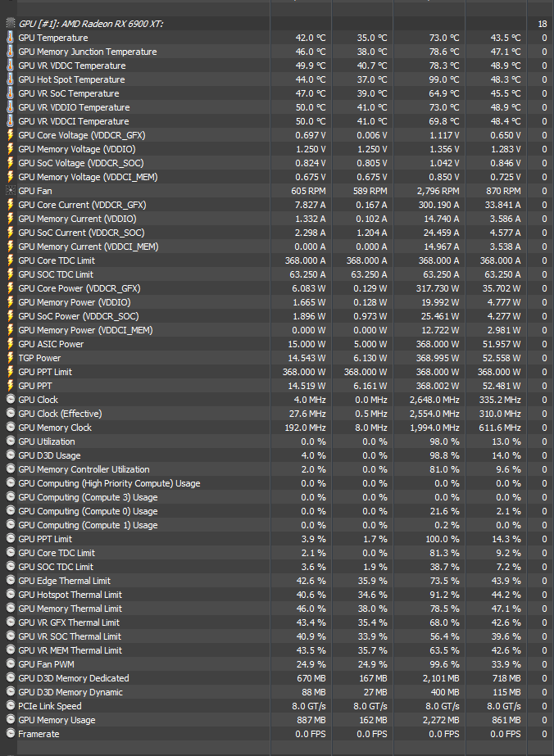Viewport: 554px width, 756px height.
Task: Click the 400 MB D3D Memory Dynamic maximum
Action: point(445,692)
